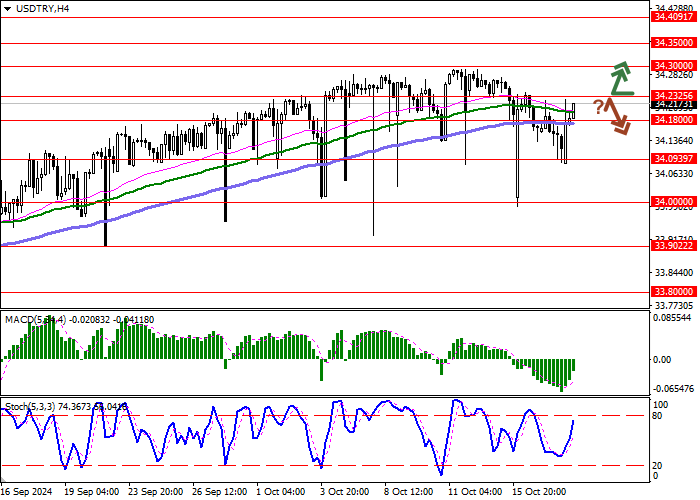This screenshot has height=500, width=700.
Task: Click the 34.06330 price axis value
Action: pyautogui.click(x=674, y=174)
